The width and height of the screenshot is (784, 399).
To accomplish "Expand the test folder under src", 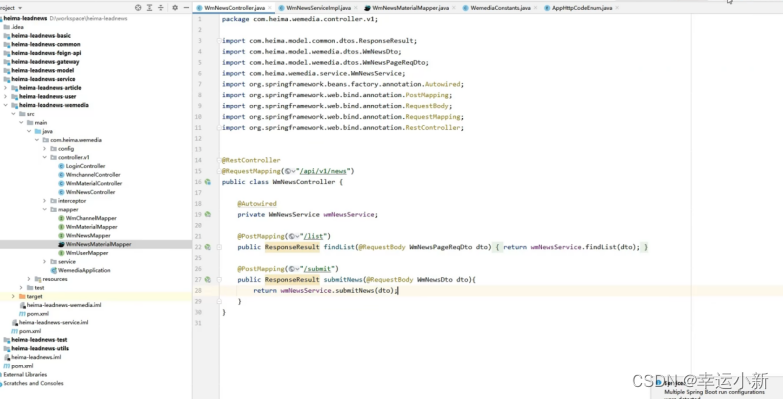I will click(21, 288).
